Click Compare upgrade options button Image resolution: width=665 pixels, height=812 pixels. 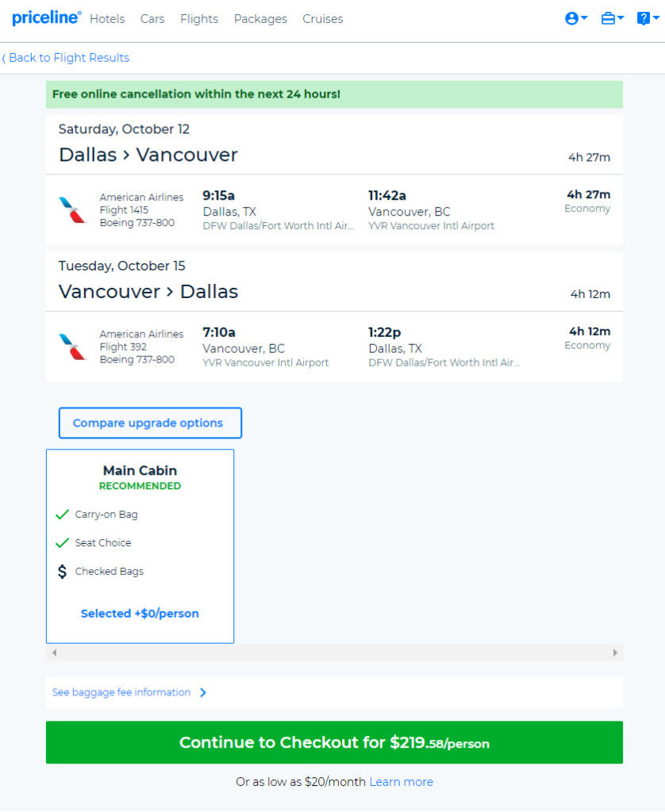pos(150,423)
